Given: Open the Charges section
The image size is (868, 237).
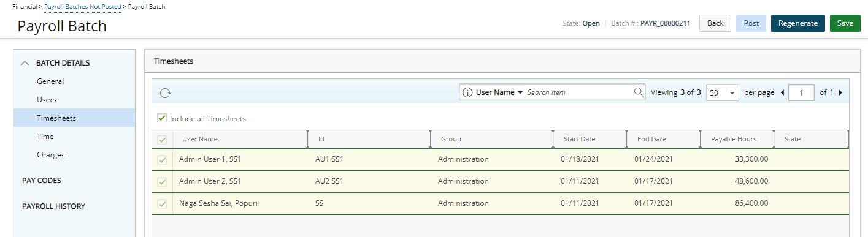Looking at the screenshot, I should tap(50, 155).
